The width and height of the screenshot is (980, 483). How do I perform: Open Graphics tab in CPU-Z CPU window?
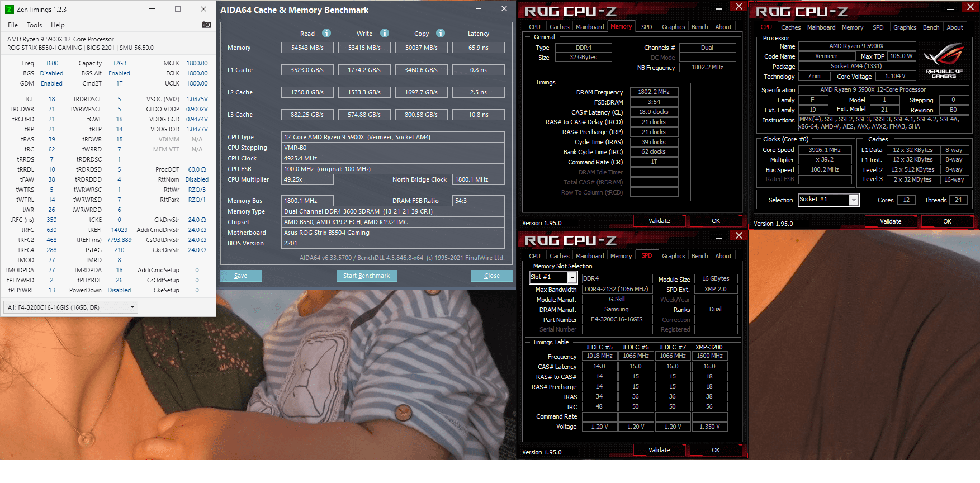click(905, 27)
